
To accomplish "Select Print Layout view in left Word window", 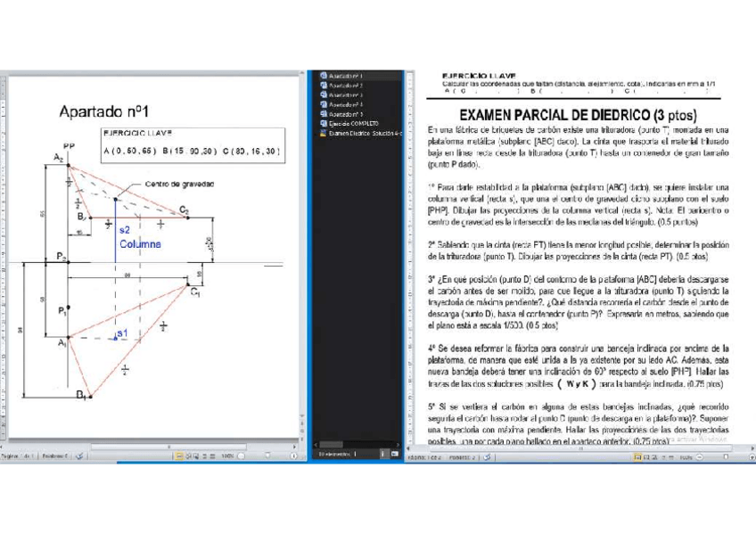I will [x=179, y=456].
